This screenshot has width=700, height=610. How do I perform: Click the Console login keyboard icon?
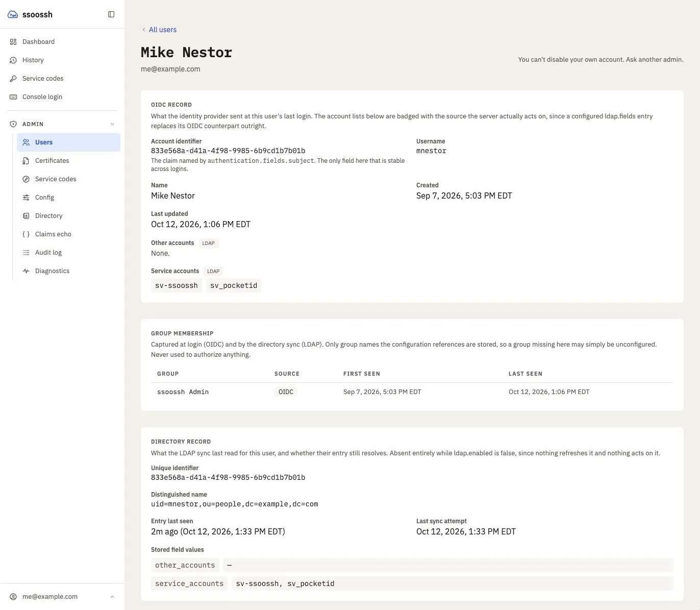pos(13,97)
